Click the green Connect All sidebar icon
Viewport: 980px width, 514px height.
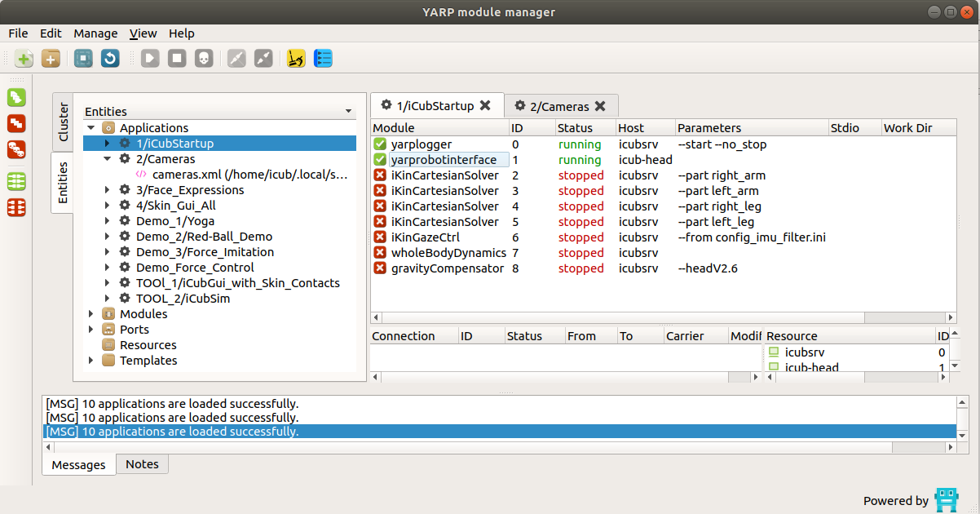pyautogui.click(x=16, y=181)
